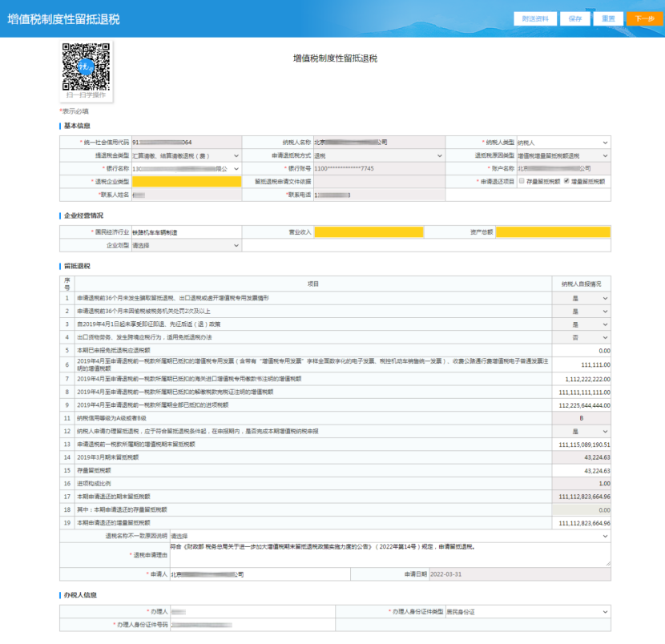Screen dimensions: 665x644
Task: Click row 13 value 111,115,089,190.51 field
Action: coord(582,445)
